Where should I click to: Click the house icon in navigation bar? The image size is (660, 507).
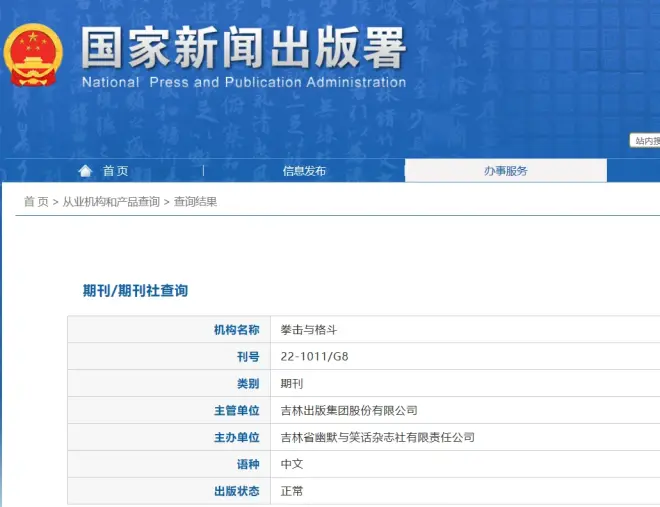point(85,171)
